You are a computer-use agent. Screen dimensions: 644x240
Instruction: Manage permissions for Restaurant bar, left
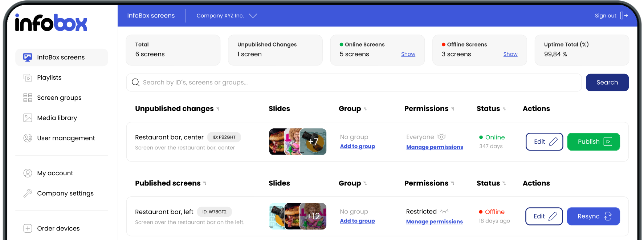(435, 221)
